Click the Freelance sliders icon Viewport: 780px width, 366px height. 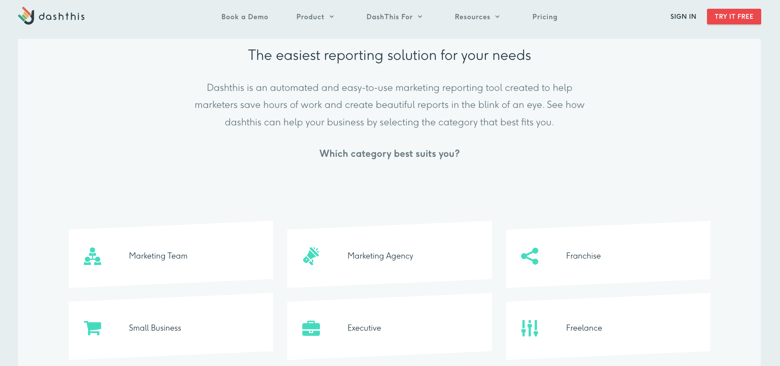coord(530,328)
